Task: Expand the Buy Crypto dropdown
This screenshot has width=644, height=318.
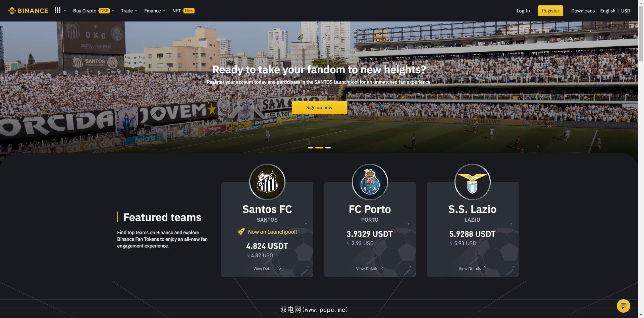Action: [x=94, y=11]
